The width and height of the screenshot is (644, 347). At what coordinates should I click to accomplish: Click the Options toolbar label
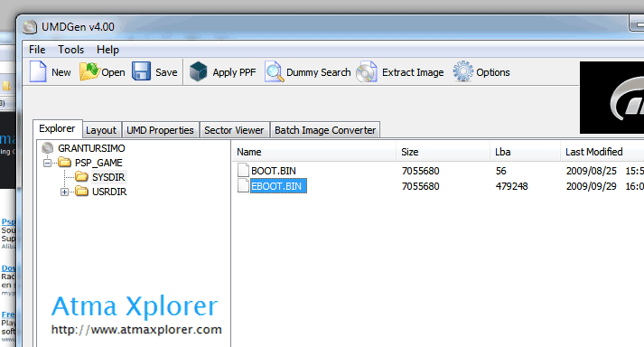[493, 72]
